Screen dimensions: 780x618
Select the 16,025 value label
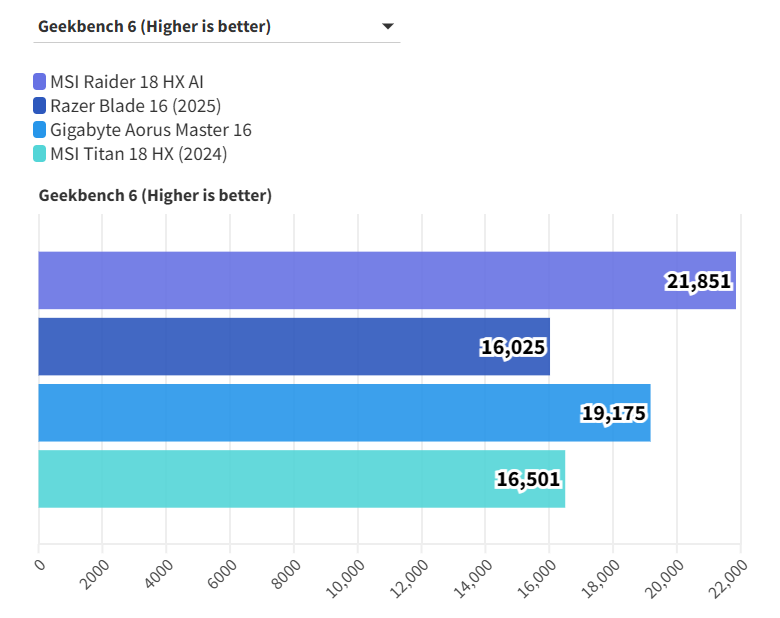coord(514,348)
